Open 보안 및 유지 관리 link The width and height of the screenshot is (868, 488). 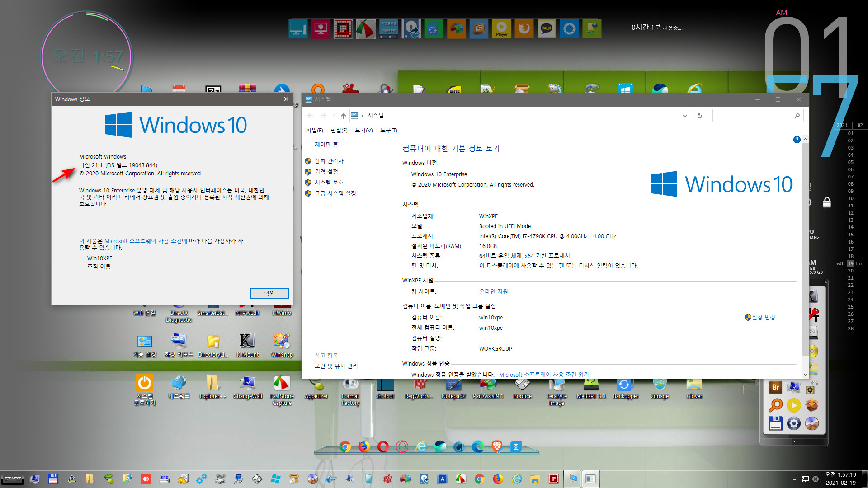coord(336,366)
